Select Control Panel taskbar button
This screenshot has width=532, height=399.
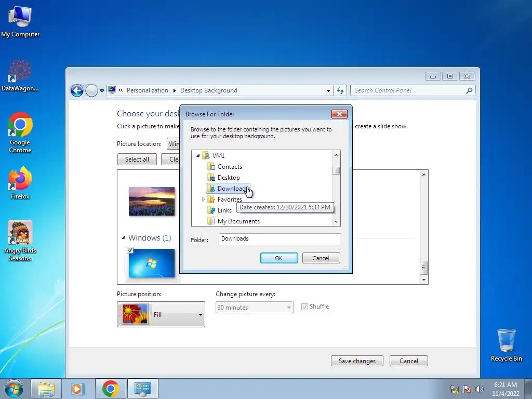[x=142, y=389]
